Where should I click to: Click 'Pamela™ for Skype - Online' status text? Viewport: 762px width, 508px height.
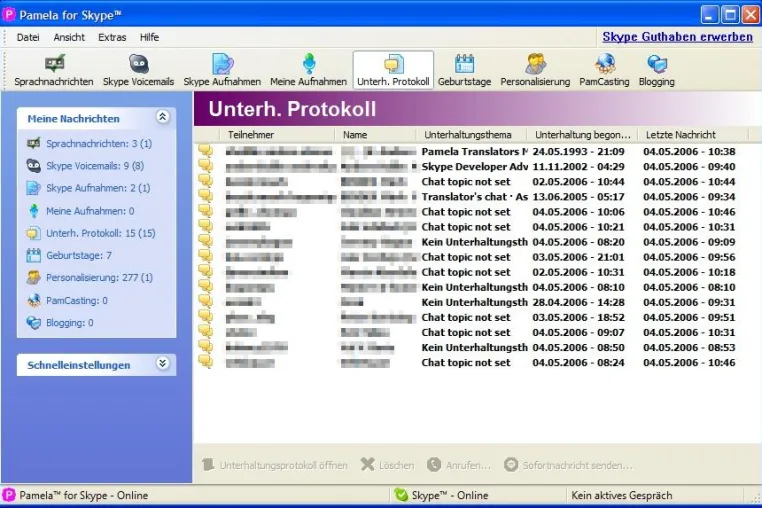click(x=84, y=495)
